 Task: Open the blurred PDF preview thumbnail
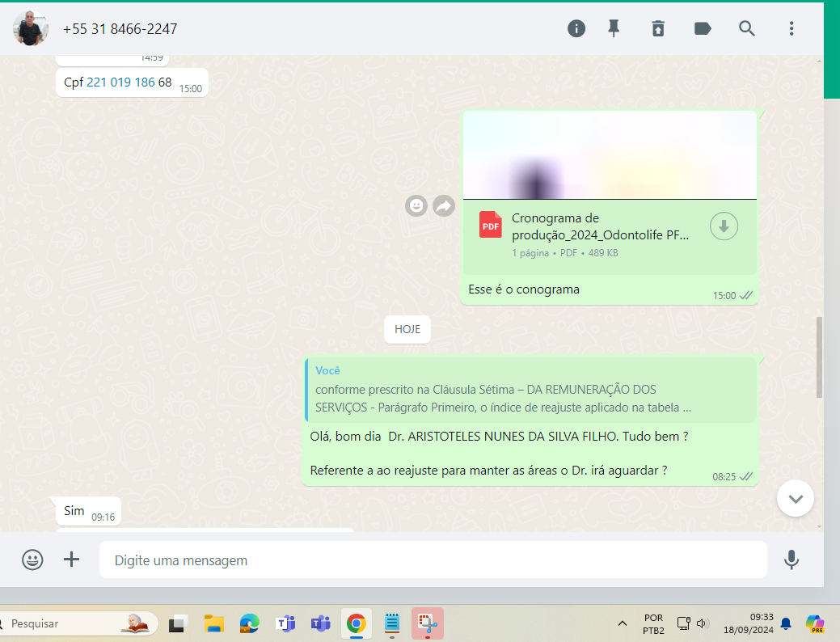(610, 155)
